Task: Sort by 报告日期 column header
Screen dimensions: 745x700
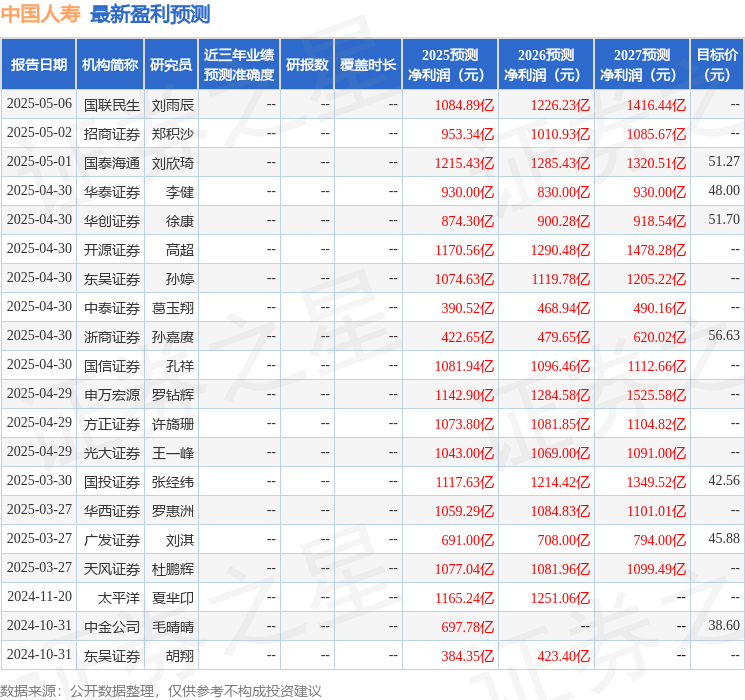Action: click(x=39, y=64)
